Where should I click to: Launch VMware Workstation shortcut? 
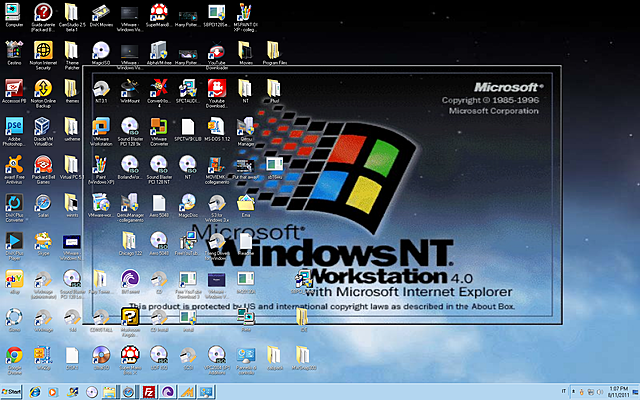101,131
